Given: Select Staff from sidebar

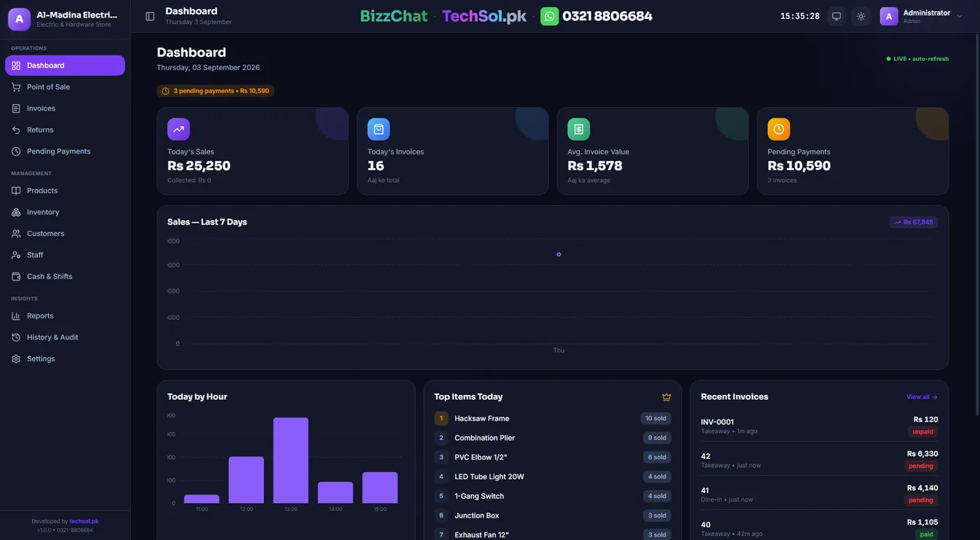Looking at the screenshot, I should click(65, 255).
